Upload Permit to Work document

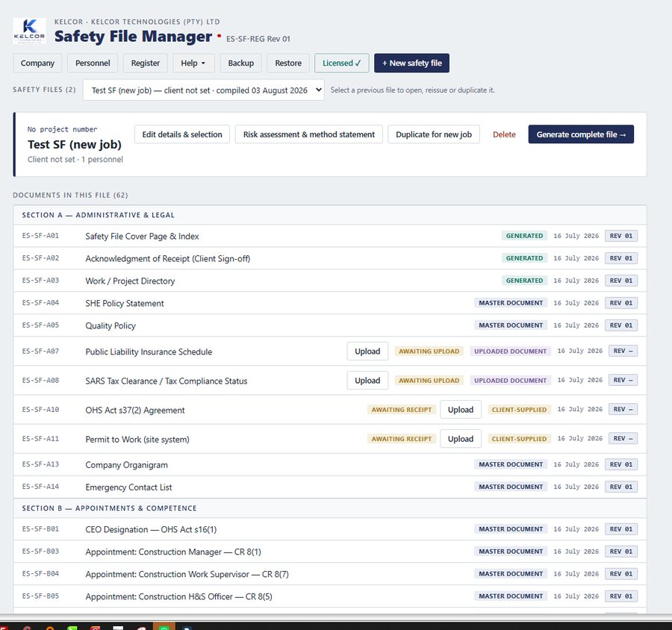[461, 438]
